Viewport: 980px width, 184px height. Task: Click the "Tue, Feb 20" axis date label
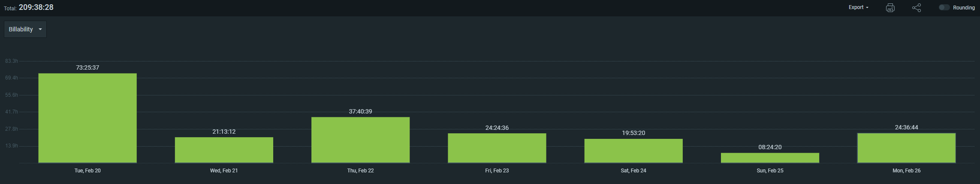(x=87, y=171)
